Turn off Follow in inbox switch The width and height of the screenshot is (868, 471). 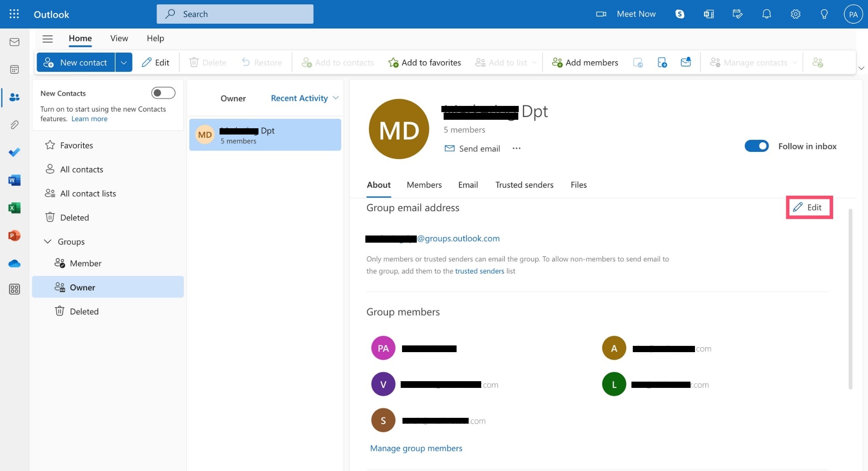click(757, 146)
